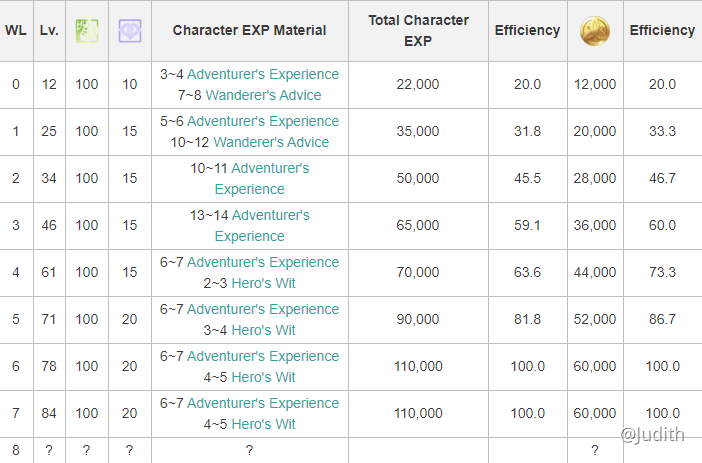Select the WL column header

coord(15,30)
